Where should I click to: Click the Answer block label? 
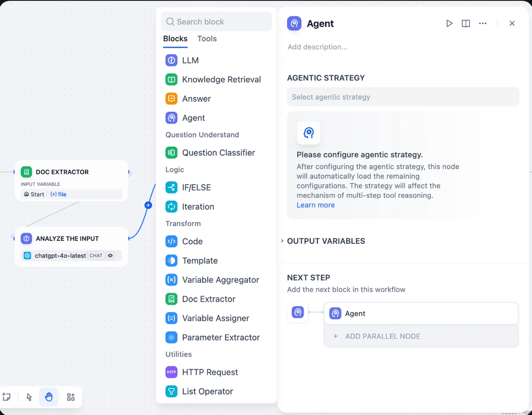pyautogui.click(x=196, y=98)
